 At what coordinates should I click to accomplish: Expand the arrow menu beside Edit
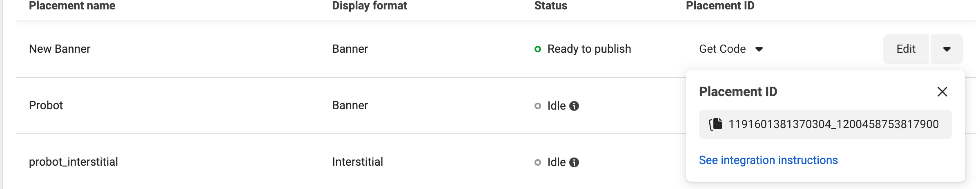(x=947, y=49)
